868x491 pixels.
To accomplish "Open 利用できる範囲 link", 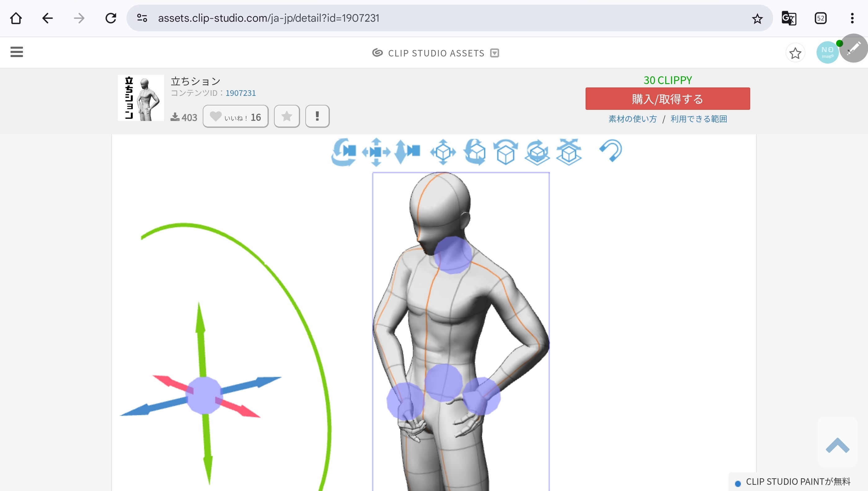I will tap(698, 119).
